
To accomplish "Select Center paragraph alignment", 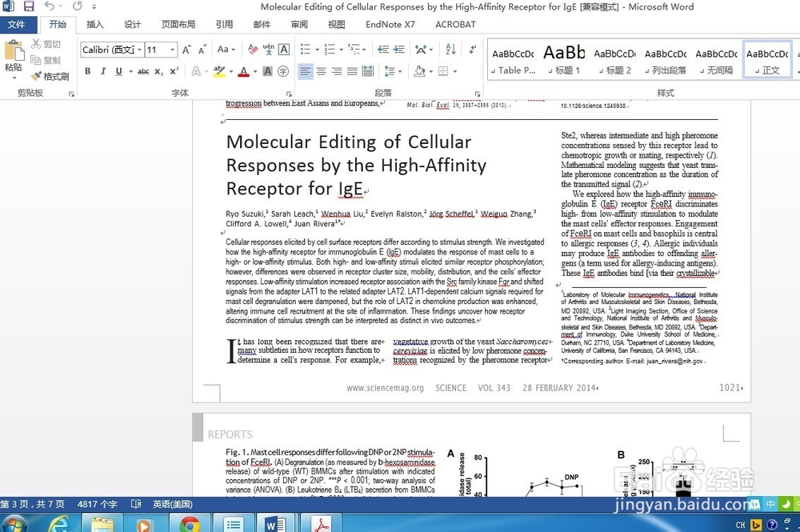I will coord(321,71).
